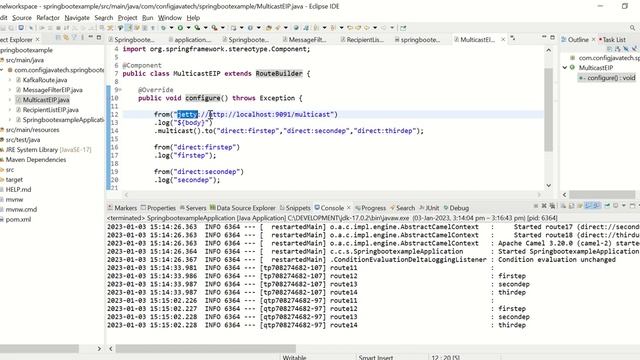The width and height of the screenshot is (640, 360).
Task: Click the editor scroll down arrow
Action: click(x=549, y=185)
